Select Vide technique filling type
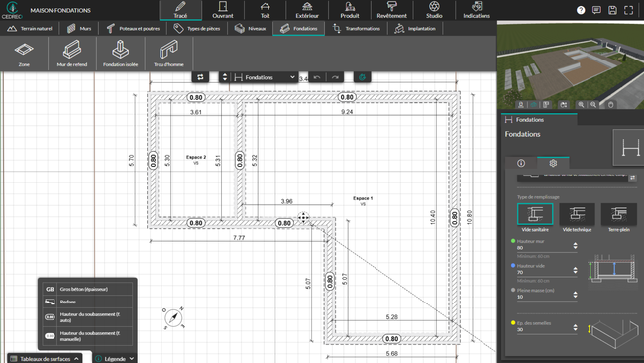 pos(577,218)
